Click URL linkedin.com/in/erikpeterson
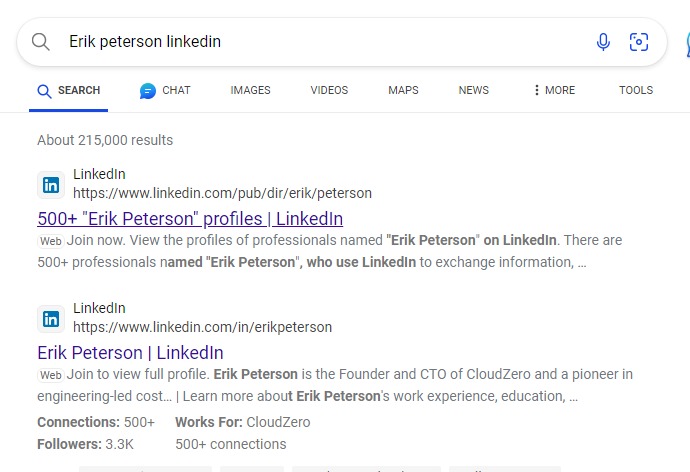 click(x=202, y=327)
